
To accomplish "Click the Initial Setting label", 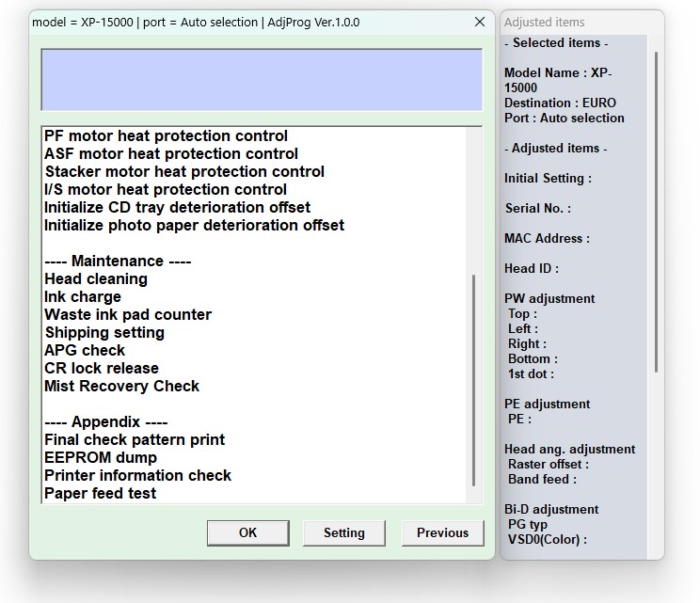I will (x=548, y=178).
